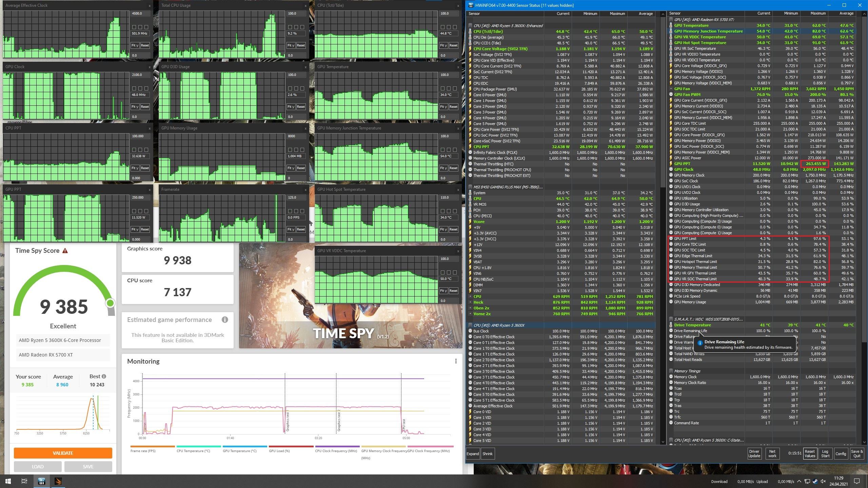Collapse the Memory Timings group header
Viewport: 868px width, 488px height.
pyautogui.click(x=671, y=371)
